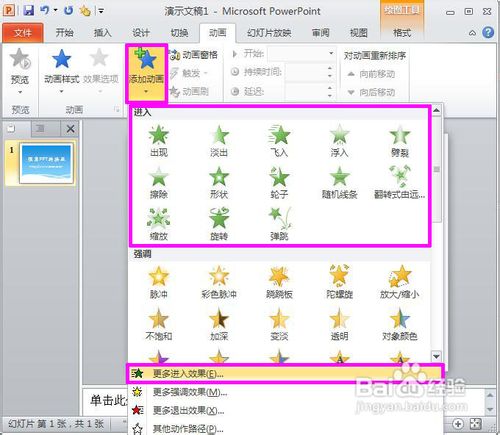Open the Quick Access Toolbar customize arrow
The width and height of the screenshot is (500, 435).
point(101,11)
